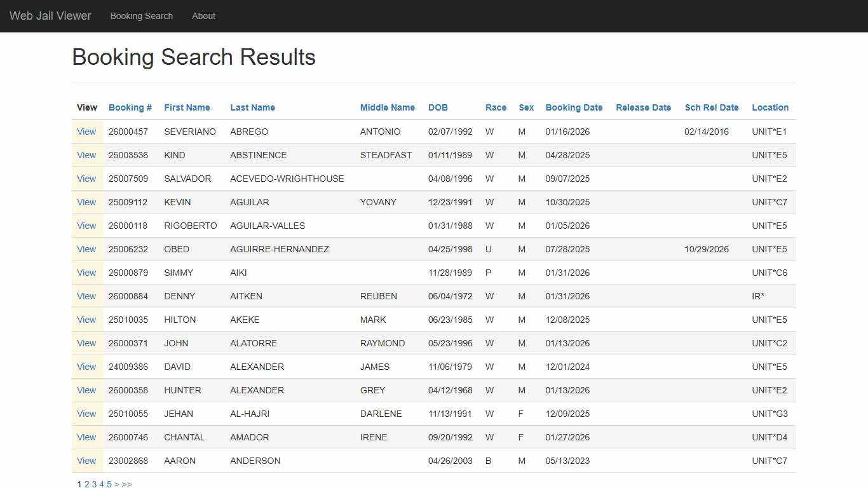
Task: Sort results by Sex column
Action: [526, 107]
